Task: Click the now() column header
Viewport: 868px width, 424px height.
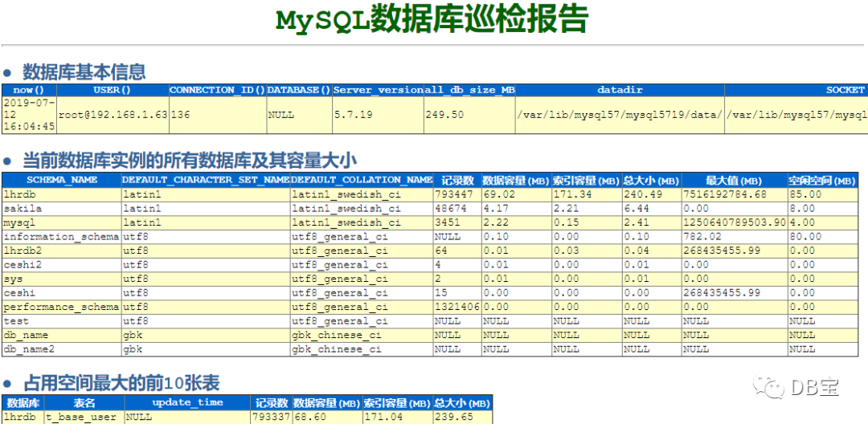Action: pyautogui.click(x=30, y=90)
